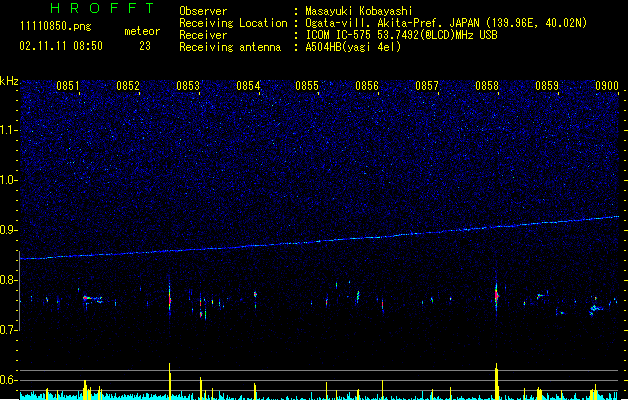Click the 0855 time axis label
This screenshot has height=400, width=629.
point(307,86)
